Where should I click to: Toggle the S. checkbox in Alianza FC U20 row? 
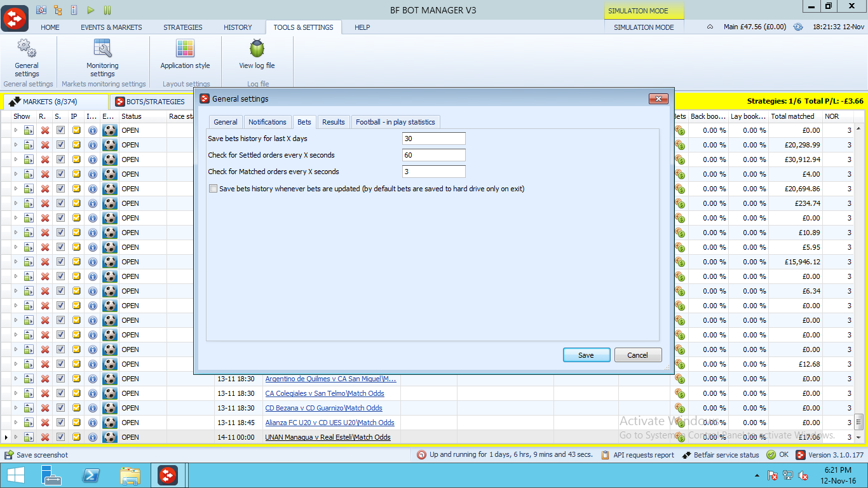pyautogui.click(x=60, y=423)
